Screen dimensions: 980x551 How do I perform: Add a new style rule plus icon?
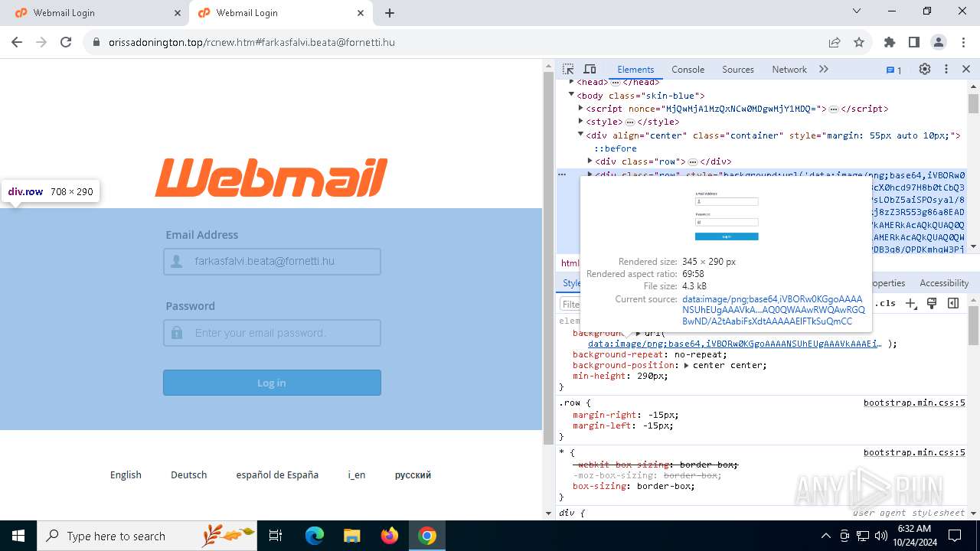(x=911, y=303)
